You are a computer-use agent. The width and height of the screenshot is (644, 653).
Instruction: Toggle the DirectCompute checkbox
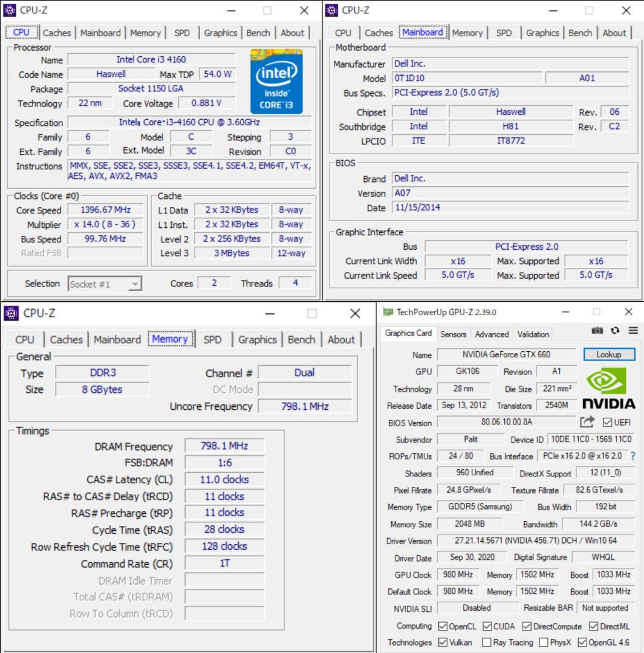527,626
